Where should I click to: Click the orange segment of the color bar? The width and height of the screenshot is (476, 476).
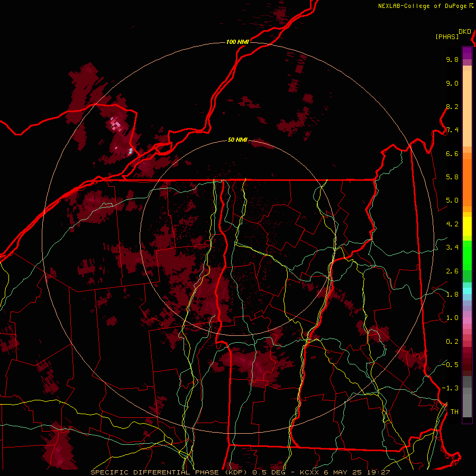pos(467,182)
